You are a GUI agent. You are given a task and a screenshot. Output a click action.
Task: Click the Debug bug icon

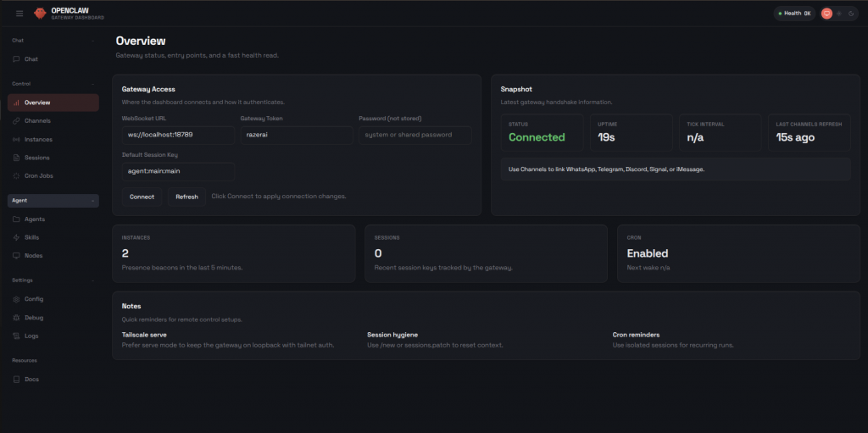pyautogui.click(x=17, y=318)
